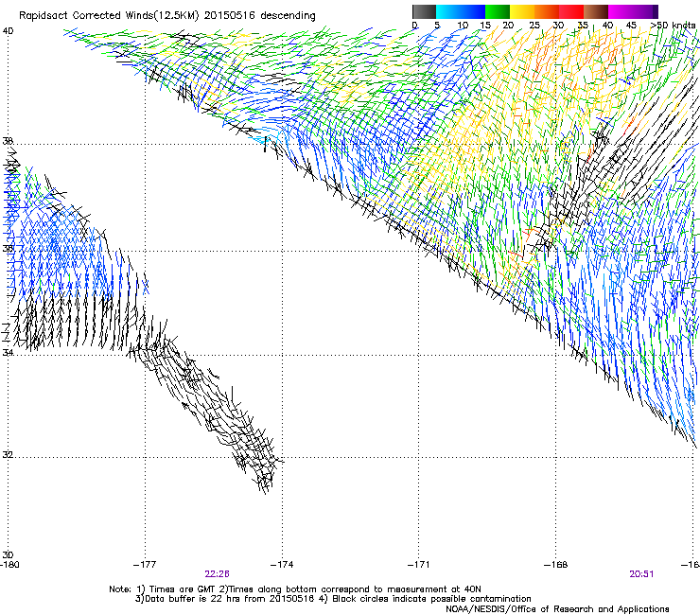700x615 pixels.
Task: Select the dark purple >50 knots swatch
Action: 655,11
